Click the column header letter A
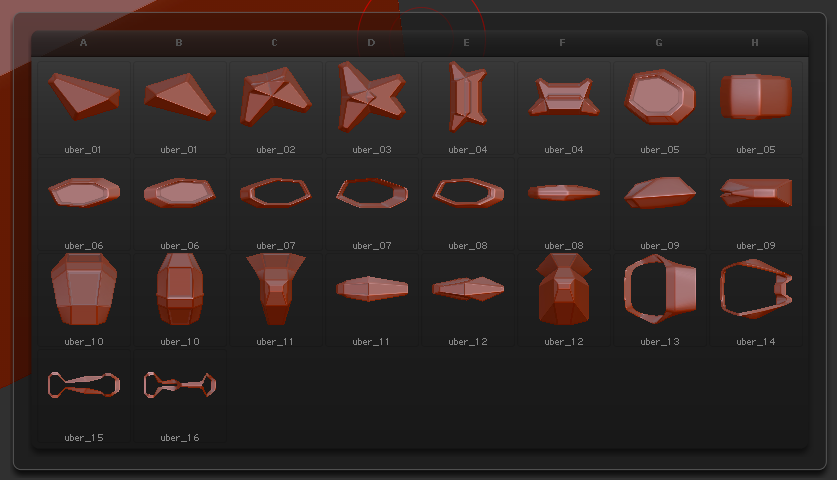Screen dimensions: 837x480 tap(83, 43)
